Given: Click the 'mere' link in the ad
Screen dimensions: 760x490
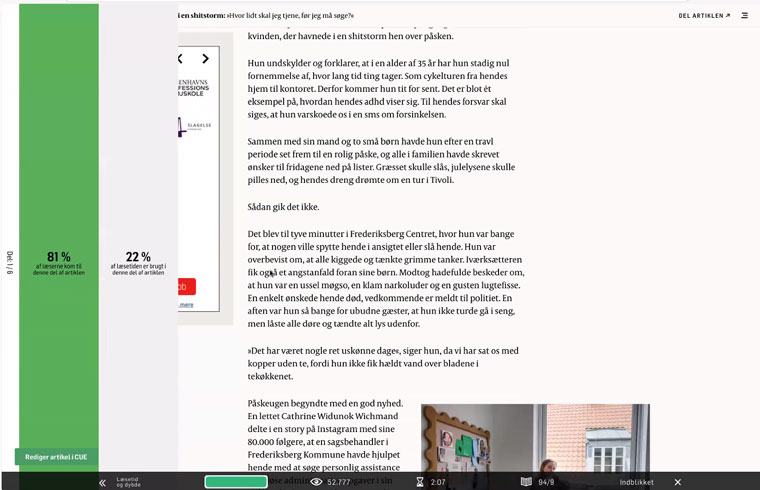Looking at the screenshot, I should pyautogui.click(x=186, y=305).
